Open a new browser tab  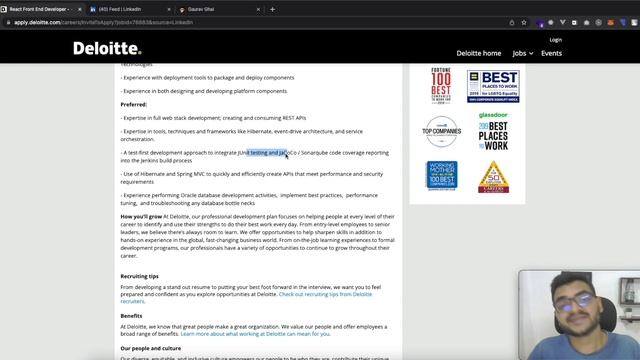click(273, 9)
